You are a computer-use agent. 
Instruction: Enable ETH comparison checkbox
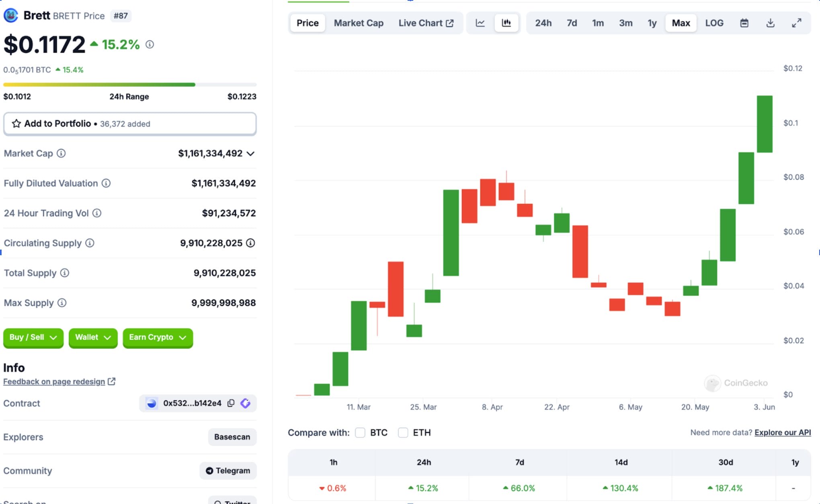pyautogui.click(x=403, y=432)
